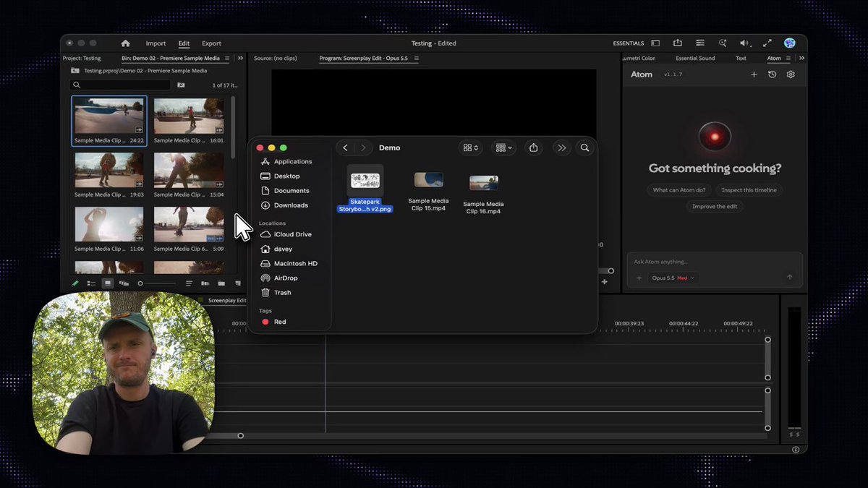Open Bin panel hamburger menu

(228, 58)
